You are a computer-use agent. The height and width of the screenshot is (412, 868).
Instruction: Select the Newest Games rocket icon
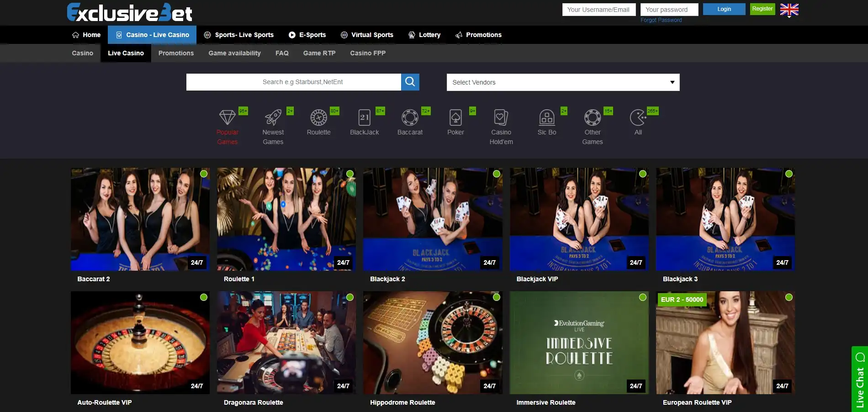(x=273, y=118)
